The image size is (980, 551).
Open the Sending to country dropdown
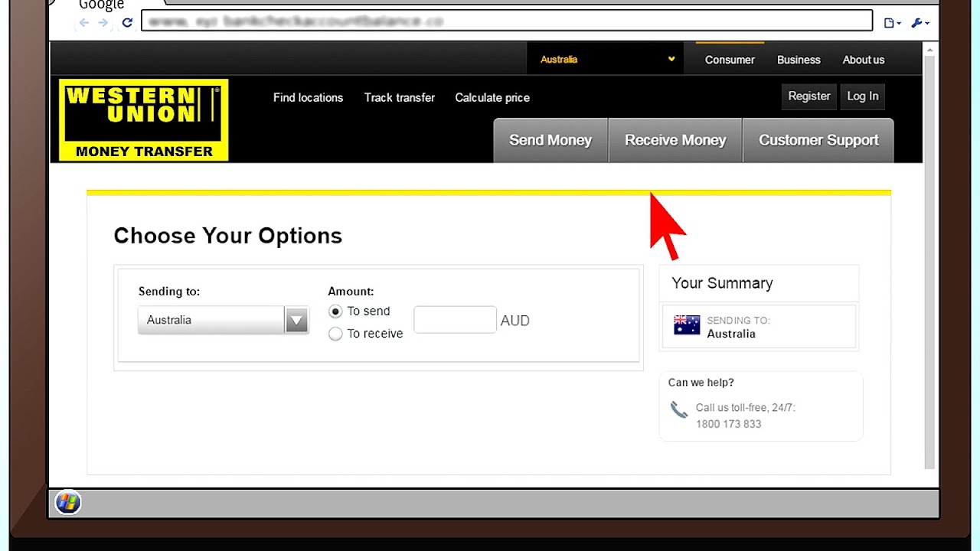(x=223, y=320)
